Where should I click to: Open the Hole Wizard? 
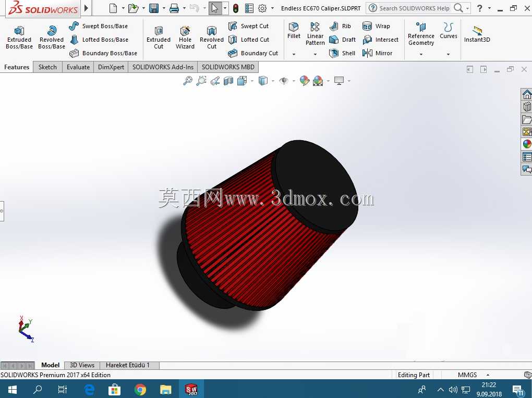point(185,38)
